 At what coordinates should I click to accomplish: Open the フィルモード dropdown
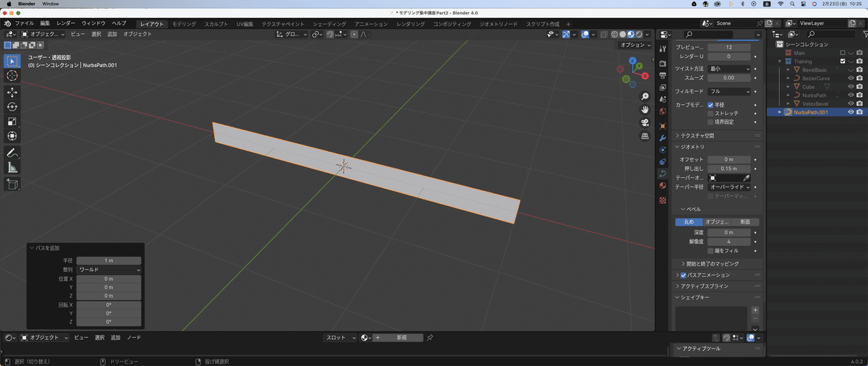click(x=729, y=91)
